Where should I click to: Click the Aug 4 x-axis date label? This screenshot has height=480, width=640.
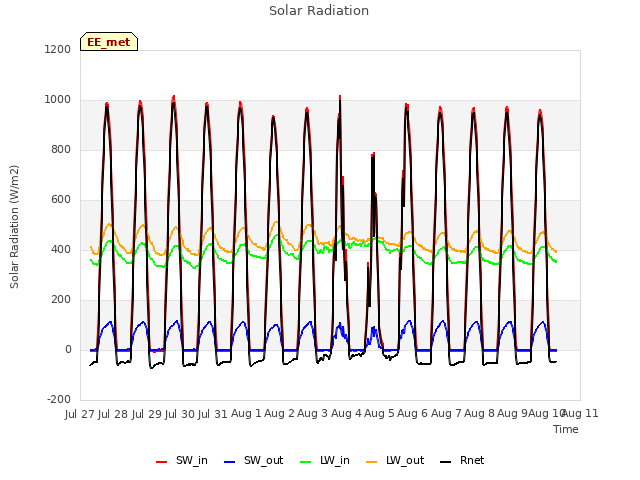(346, 414)
